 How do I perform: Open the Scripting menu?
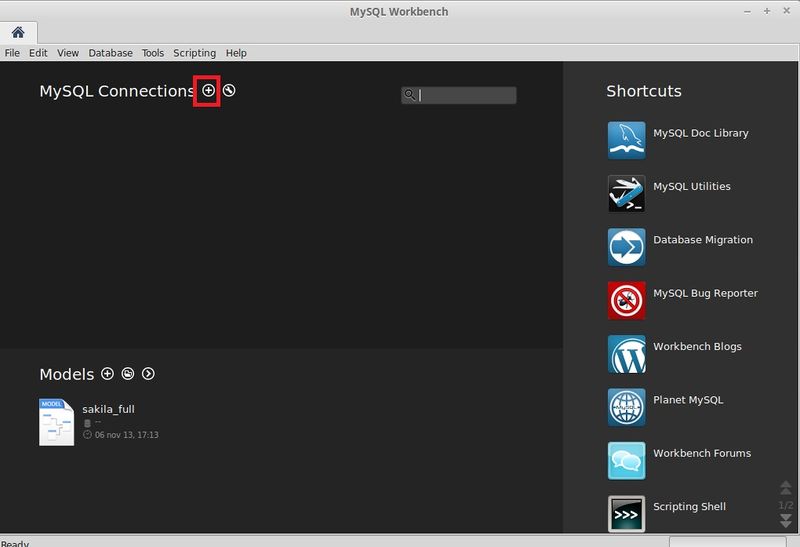pos(194,53)
